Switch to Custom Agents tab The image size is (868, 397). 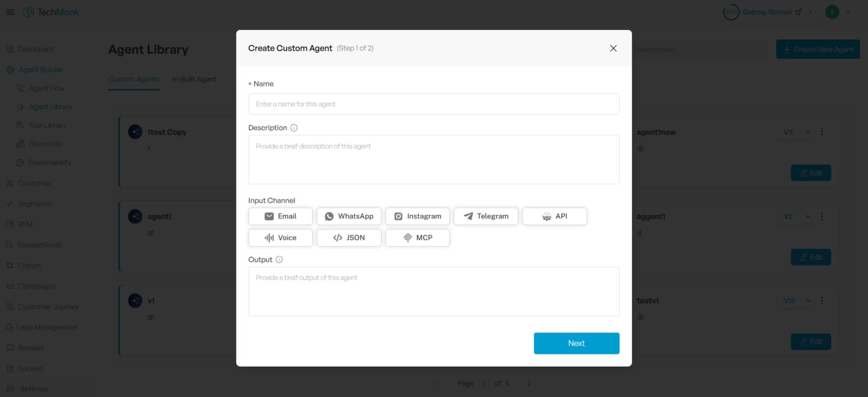point(134,79)
